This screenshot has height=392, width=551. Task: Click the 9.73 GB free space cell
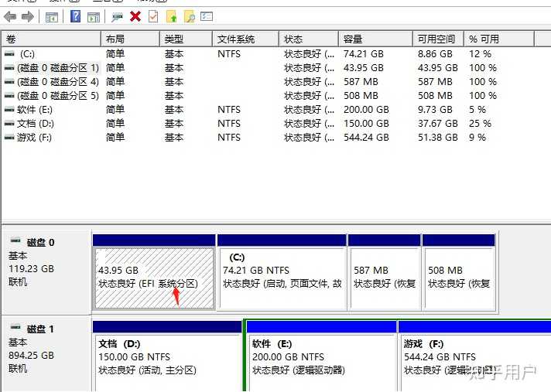point(435,110)
